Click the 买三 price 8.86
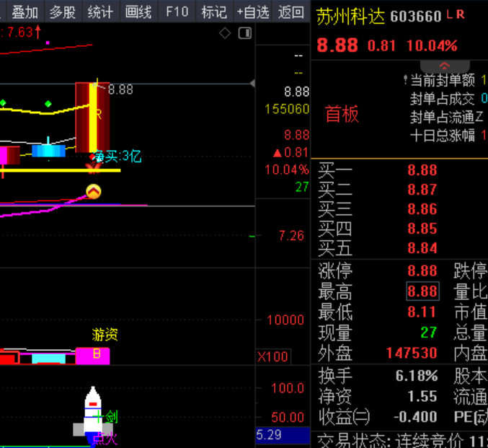The width and height of the screenshot is (488, 448). [x=422, y=209]
